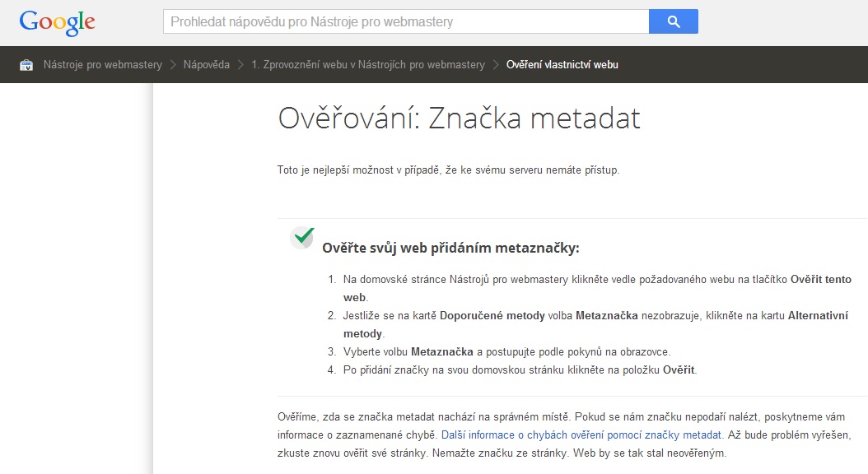Select 'Ověření vlastnictví webu' breadcrumb
Viewport: 868px width, 474px height.
(562, 65)
